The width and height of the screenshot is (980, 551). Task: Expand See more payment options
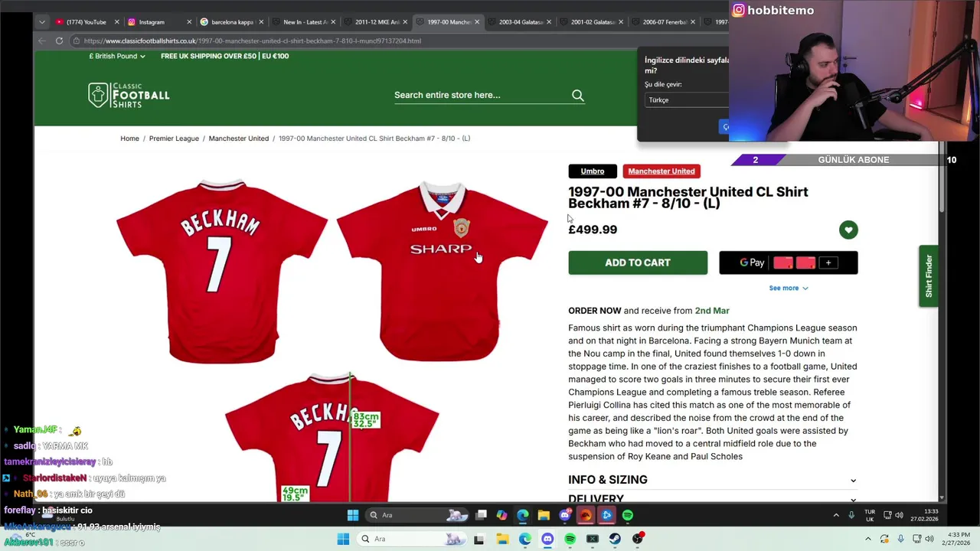[789, 288]
